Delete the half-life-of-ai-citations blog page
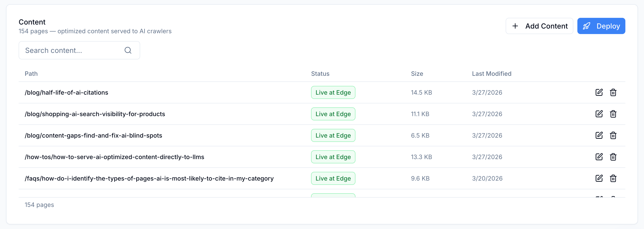 (x=613, y=92)
